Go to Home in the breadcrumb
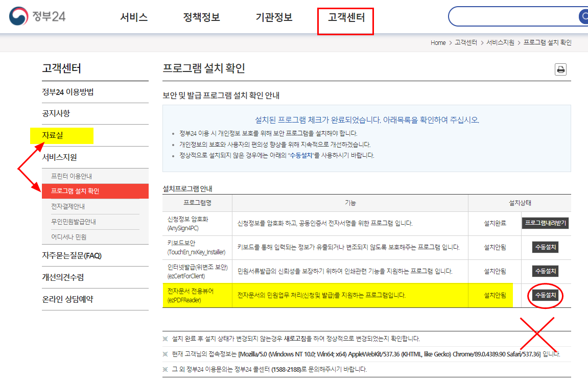This screenshot has width=588, height=384. pyautogui.click(x=438, y=43)
